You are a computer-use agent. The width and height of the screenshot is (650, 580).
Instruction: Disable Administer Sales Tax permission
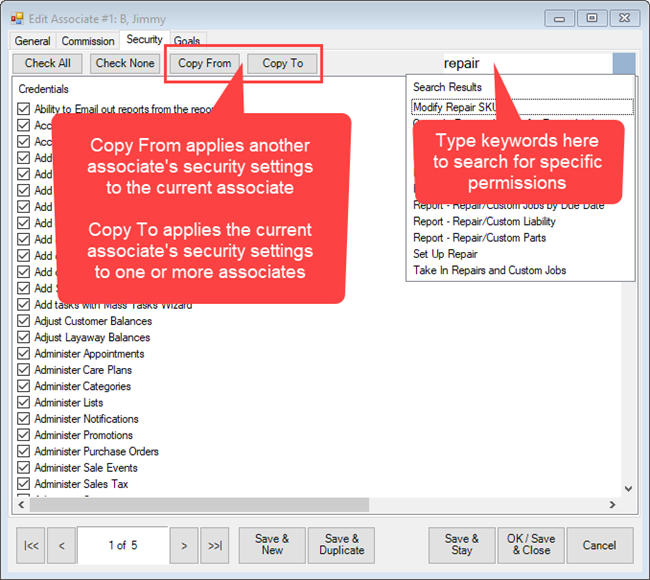[24, 484]
